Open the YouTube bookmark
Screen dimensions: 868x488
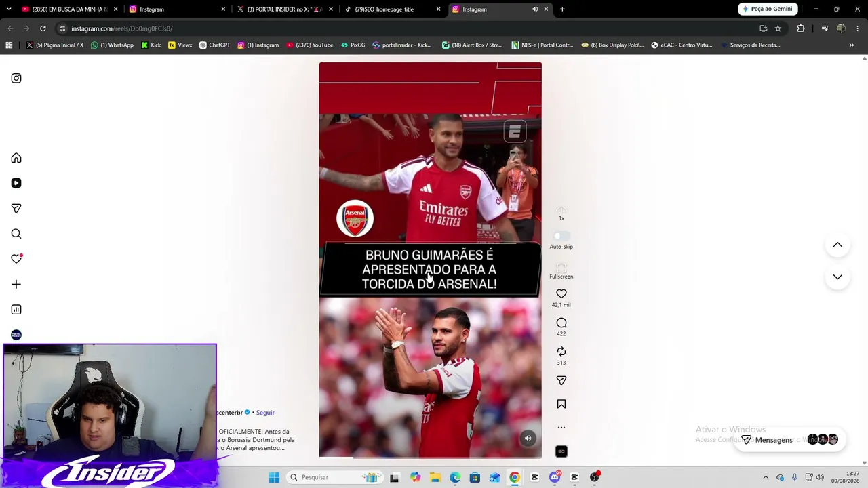(x=310, y=45)
